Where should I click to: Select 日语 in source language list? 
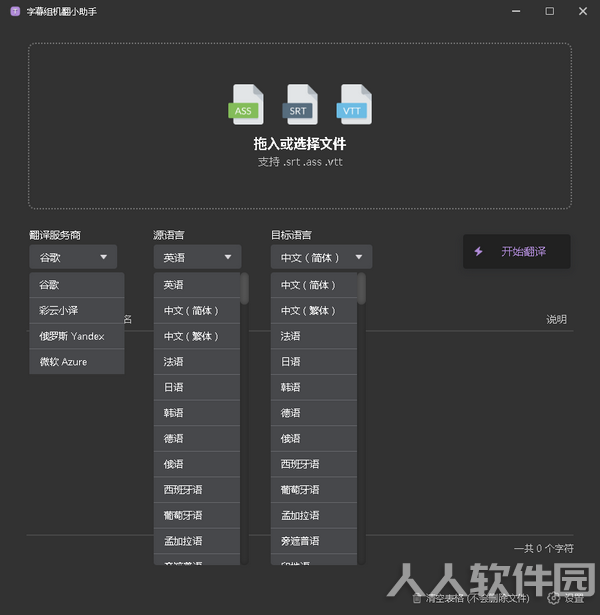click(x=197, y=387)
